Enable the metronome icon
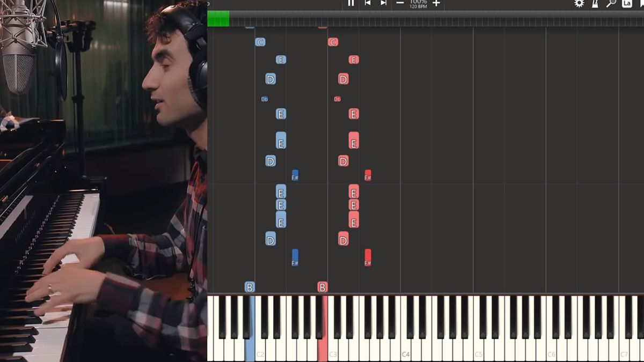Viewport: 644px width, 362px height. (x=594, y=4)
